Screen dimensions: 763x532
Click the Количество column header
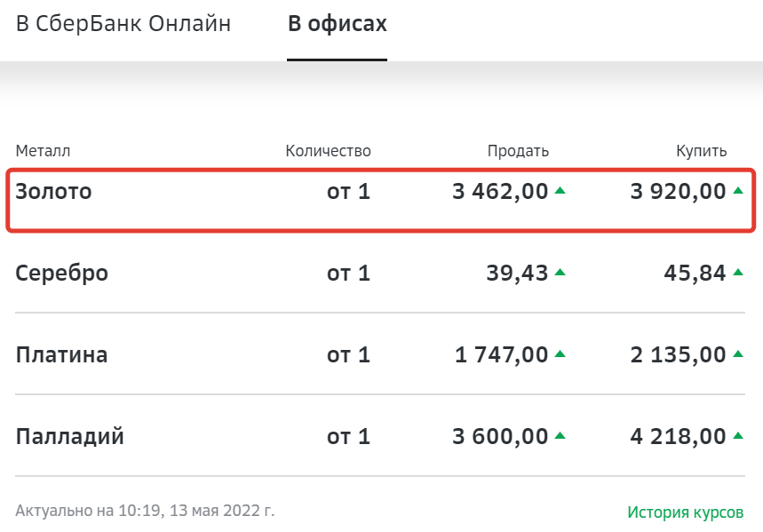pos(328,151)
